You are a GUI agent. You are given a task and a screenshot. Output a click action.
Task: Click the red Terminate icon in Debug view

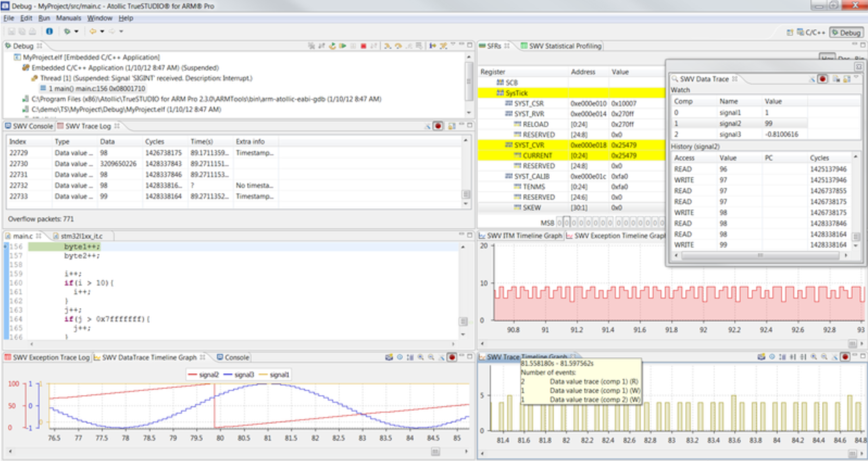coord(363,46)
